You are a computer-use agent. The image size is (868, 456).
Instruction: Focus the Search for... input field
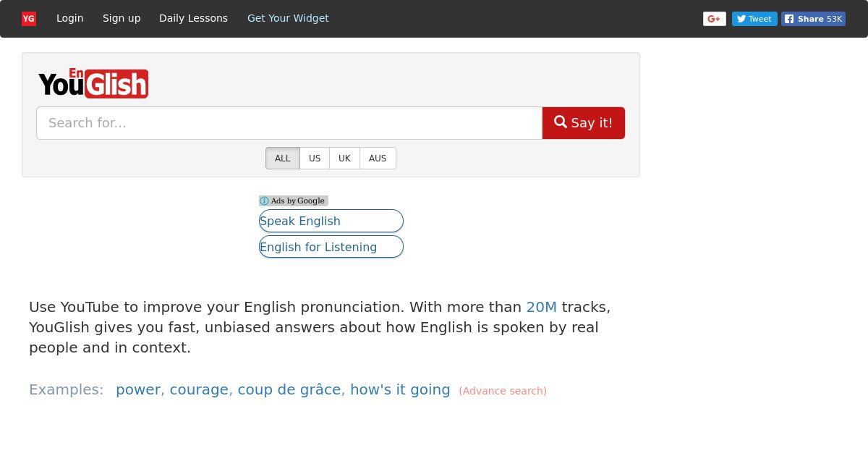pos(289,123)
